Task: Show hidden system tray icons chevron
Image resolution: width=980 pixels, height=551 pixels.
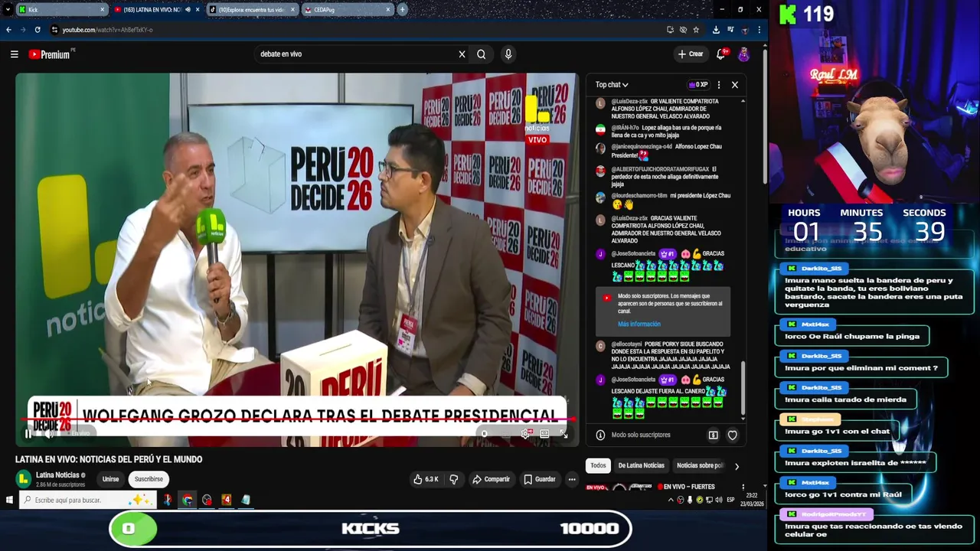Action: pos(671,500)
